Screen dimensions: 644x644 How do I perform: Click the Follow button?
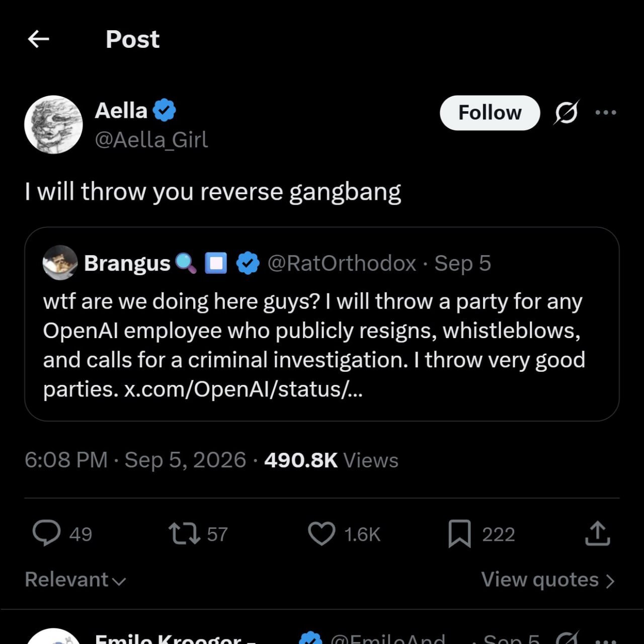click(x=490, y=113)
